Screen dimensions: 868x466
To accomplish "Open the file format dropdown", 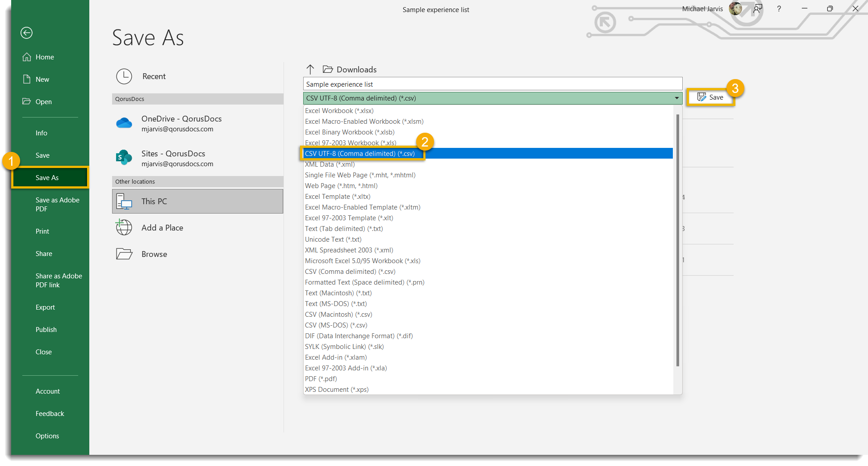I will tap(676, 98).
